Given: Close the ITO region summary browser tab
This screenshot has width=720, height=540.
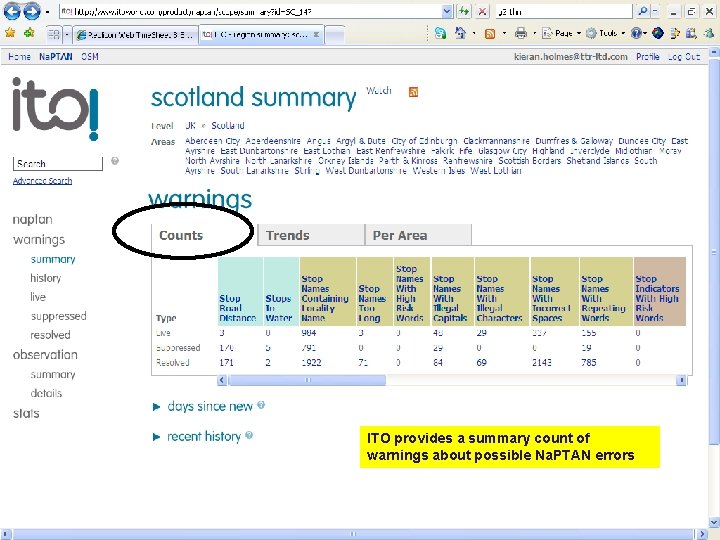Looking at the screenshot, I should [x=316, y=34].
